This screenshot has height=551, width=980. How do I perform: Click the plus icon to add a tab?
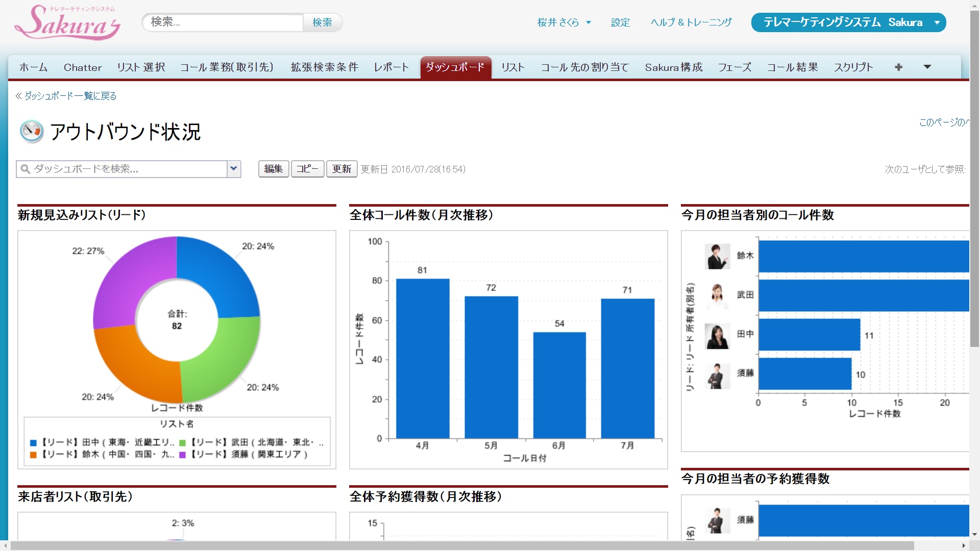(x=898, y=67)
